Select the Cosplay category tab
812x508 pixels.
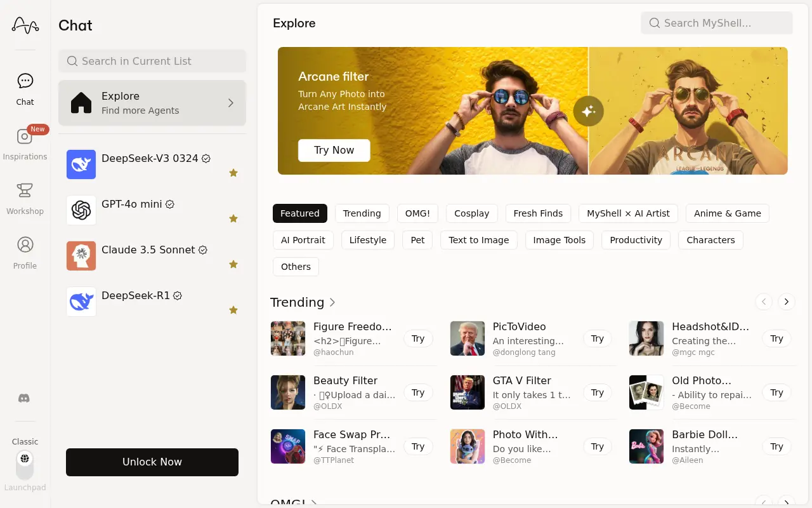pyautogui.click(x=472, y=213)
